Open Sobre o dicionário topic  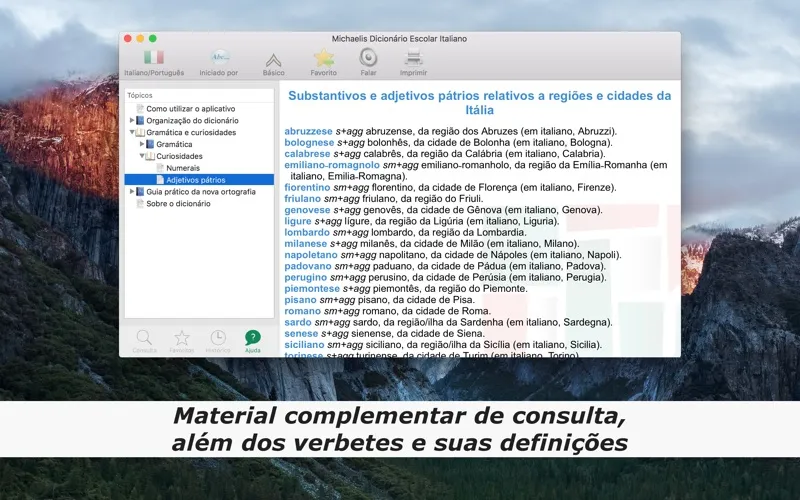point(178,203)
